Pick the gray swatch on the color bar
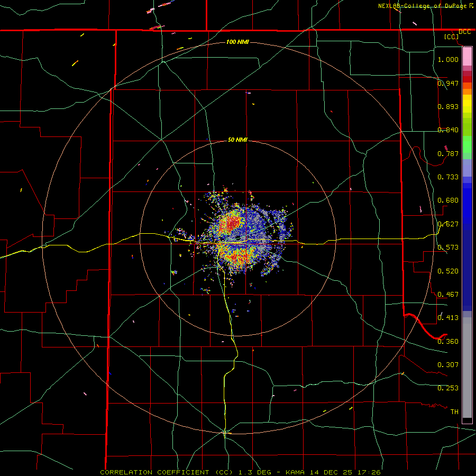Image resolution: width=476 pixels, height=476 pixels. click(467, 368)
